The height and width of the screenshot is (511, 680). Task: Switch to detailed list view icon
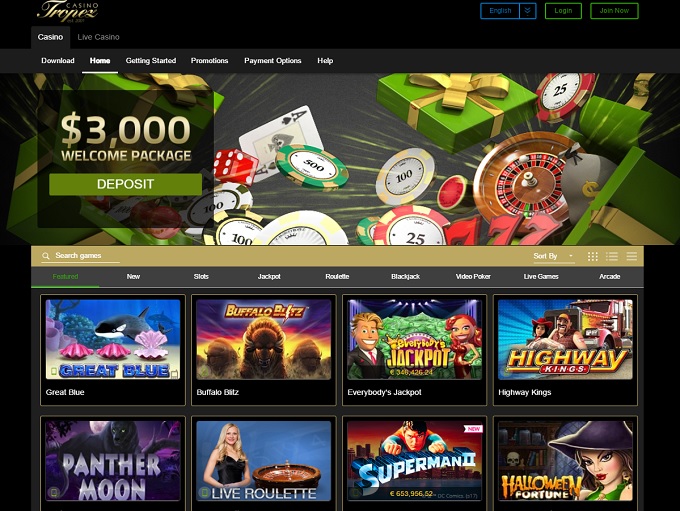(612, 256)
